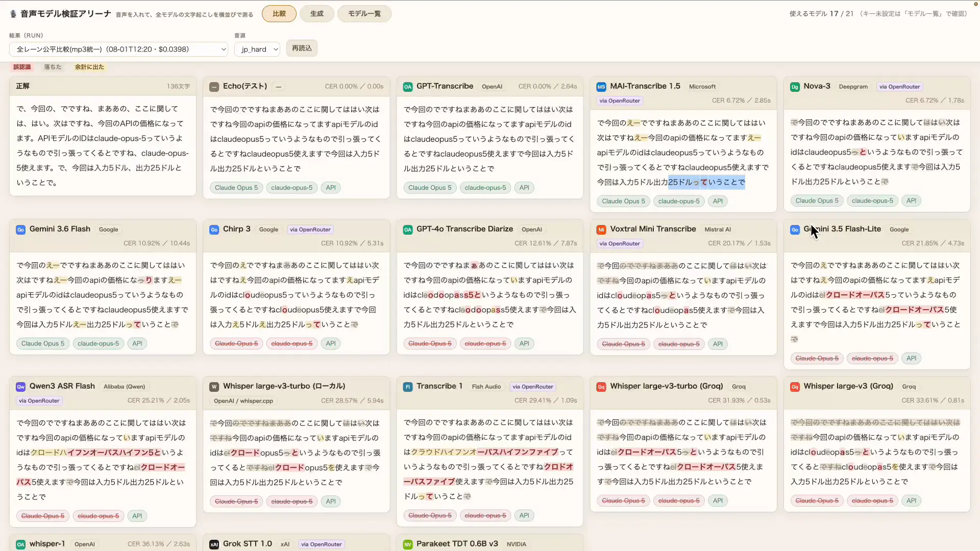Viewport: 980px width, 551px height.
Task: Click API tag in MAI-Transcribe 1.5 card
Action: click(x=718, y=201)
